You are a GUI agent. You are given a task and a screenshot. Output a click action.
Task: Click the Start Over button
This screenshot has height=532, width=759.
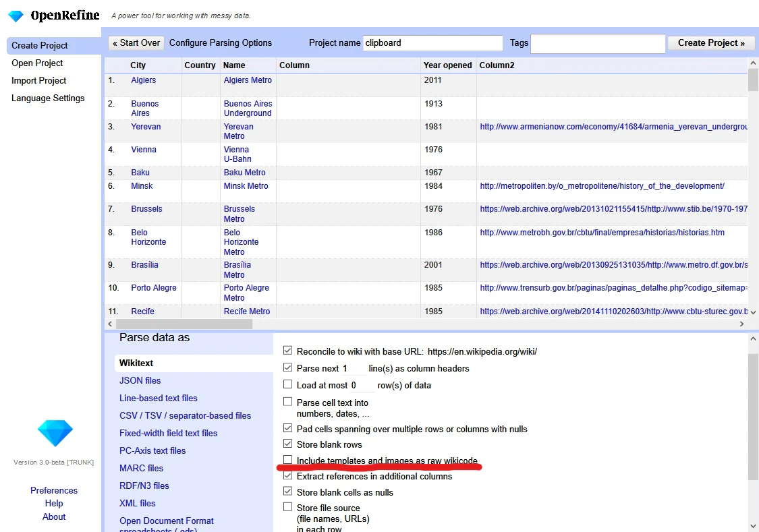(x=136, y=43)
